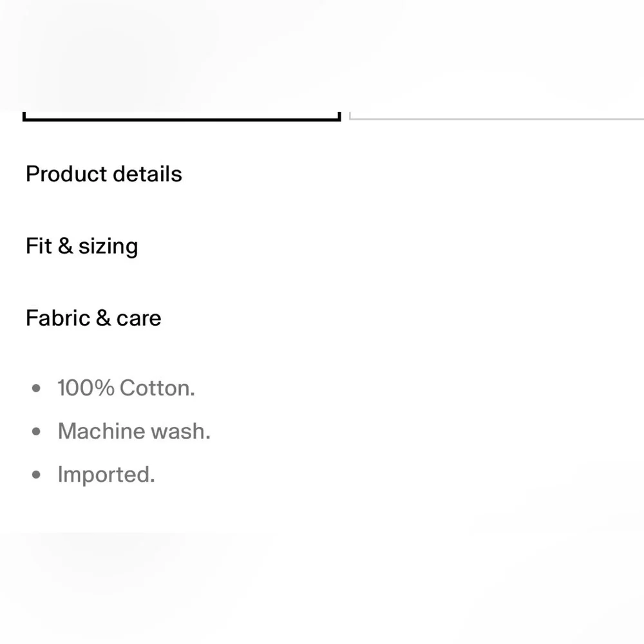This screenshot has width=644, height=644.
Task: Click the word details in the heading
Action: [x=147, y=174]
